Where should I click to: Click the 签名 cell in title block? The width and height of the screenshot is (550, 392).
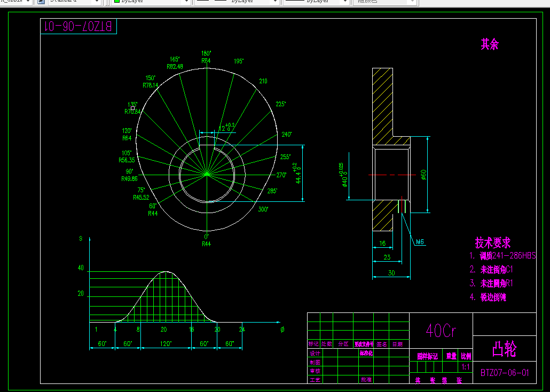pos(382,344)
